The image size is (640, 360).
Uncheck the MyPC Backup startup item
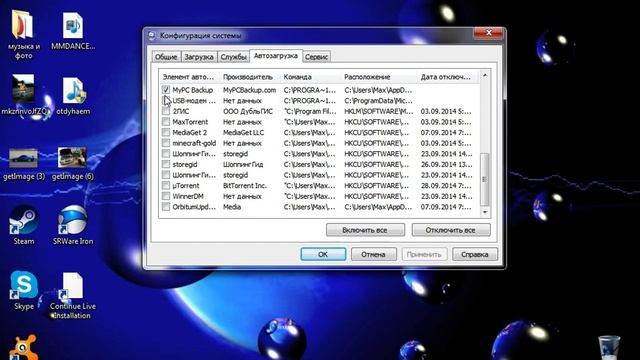coord(166,90)
